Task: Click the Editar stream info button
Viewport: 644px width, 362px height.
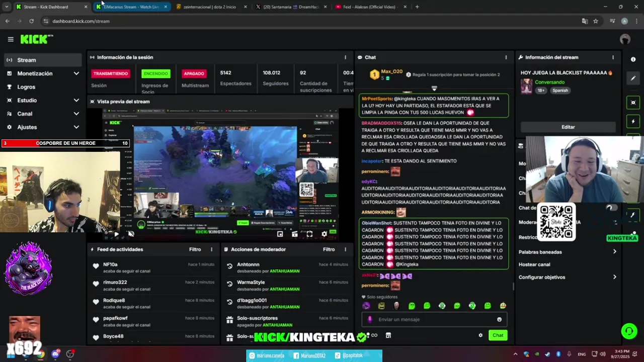Action: [x=568, y=127]
